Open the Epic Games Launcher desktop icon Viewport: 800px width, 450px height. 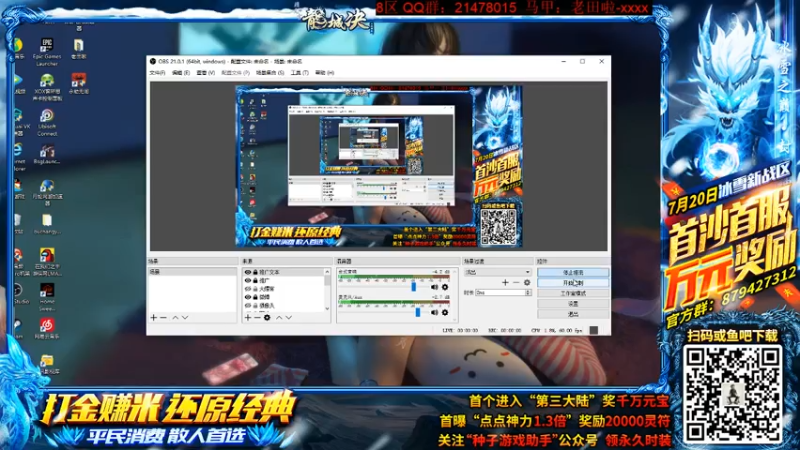tap(47, 52)
